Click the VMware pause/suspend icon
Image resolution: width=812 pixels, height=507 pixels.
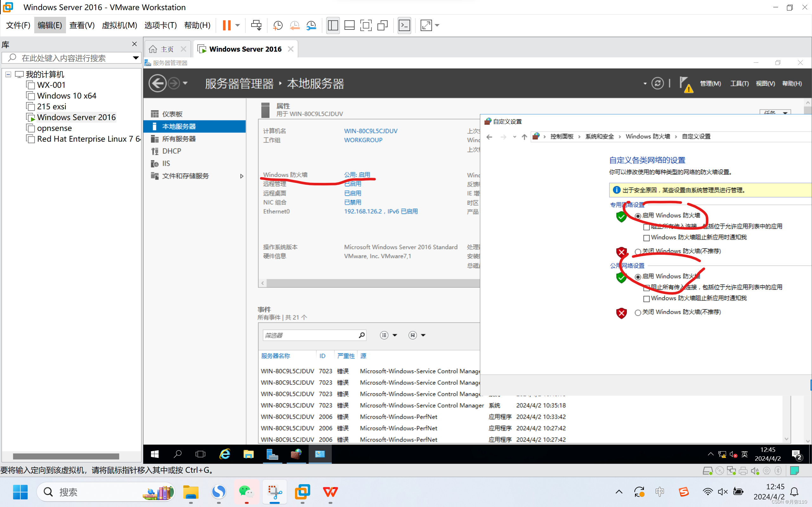tap(226, 25)
